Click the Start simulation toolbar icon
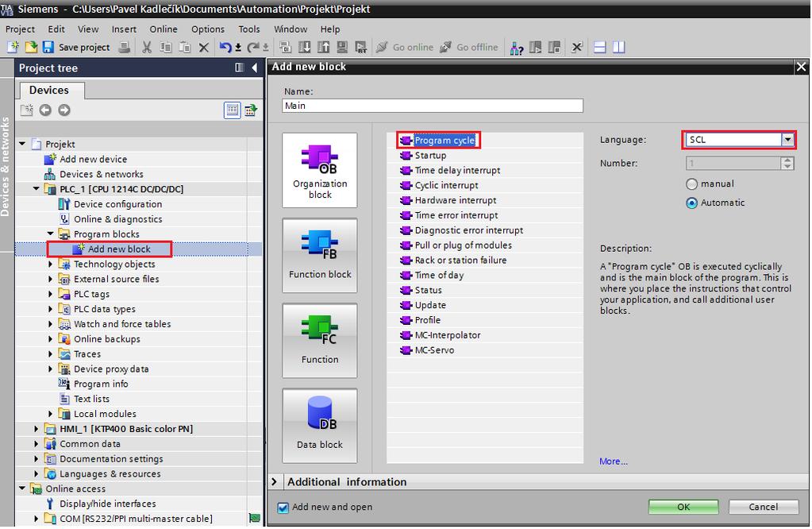Screen dimensions: 812x529 342,47
